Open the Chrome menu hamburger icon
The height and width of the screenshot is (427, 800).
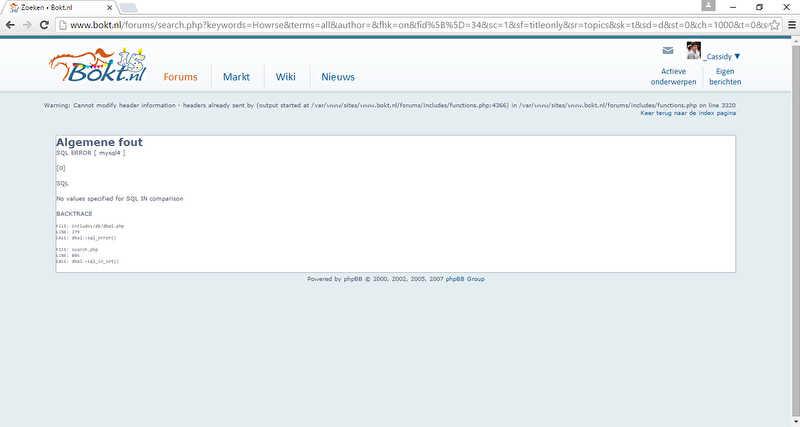coord(789,24)
